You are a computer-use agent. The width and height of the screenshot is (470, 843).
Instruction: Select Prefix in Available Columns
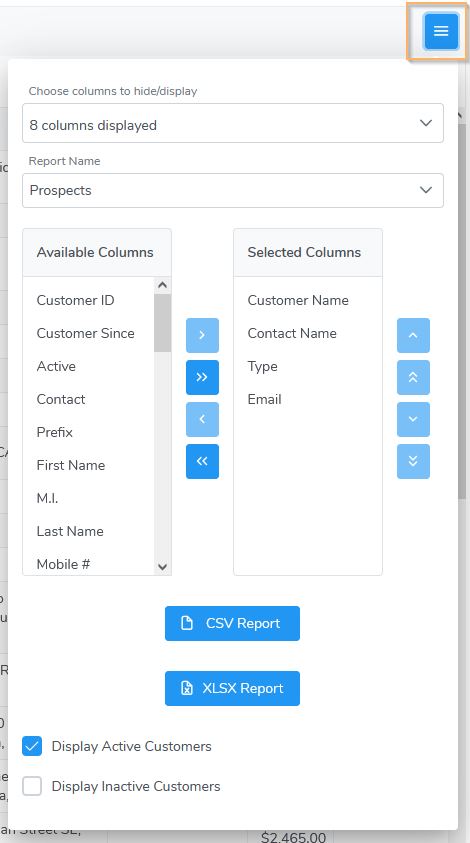pos(54,432)
